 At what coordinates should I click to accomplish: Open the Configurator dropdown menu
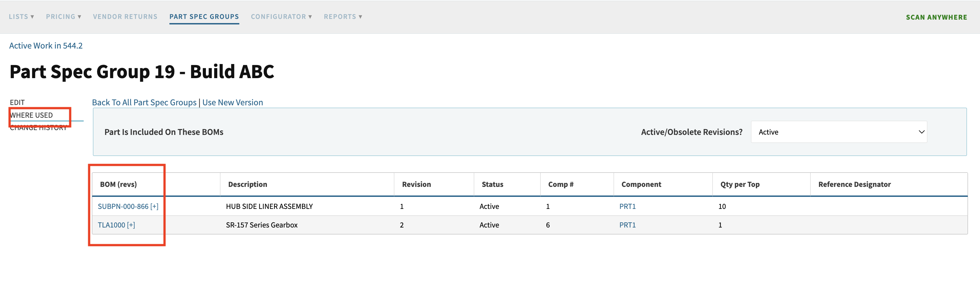click(281, 17)
